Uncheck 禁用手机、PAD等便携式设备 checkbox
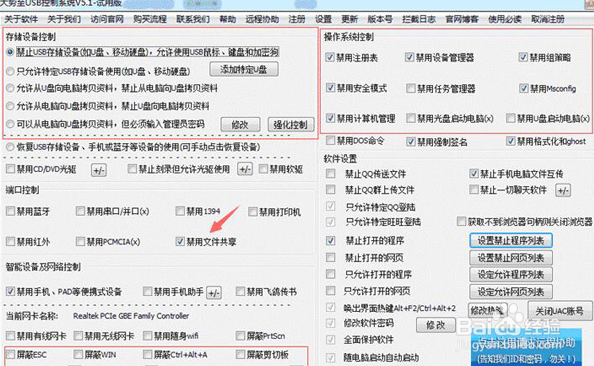Screen dimensions: 594x366 [11, 291]
